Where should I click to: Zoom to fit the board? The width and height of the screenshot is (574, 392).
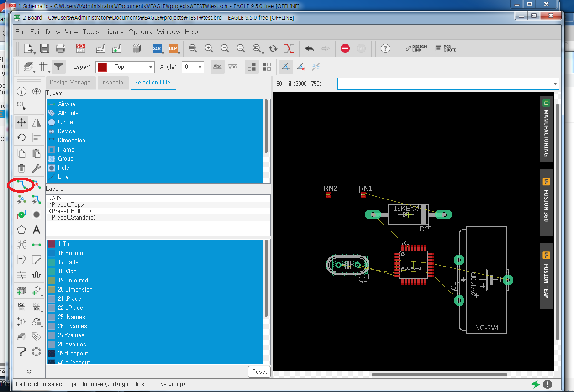coord(193,48)
